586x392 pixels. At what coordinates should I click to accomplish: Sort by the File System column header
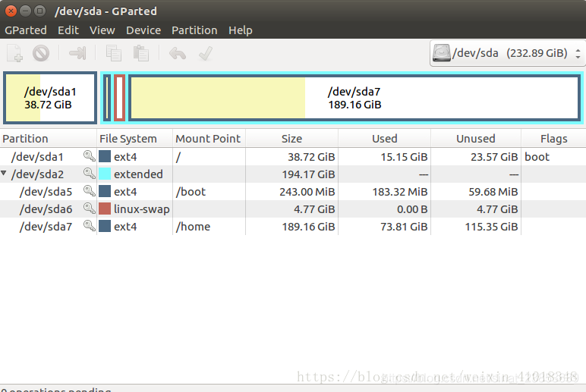[x=135, y=139]
